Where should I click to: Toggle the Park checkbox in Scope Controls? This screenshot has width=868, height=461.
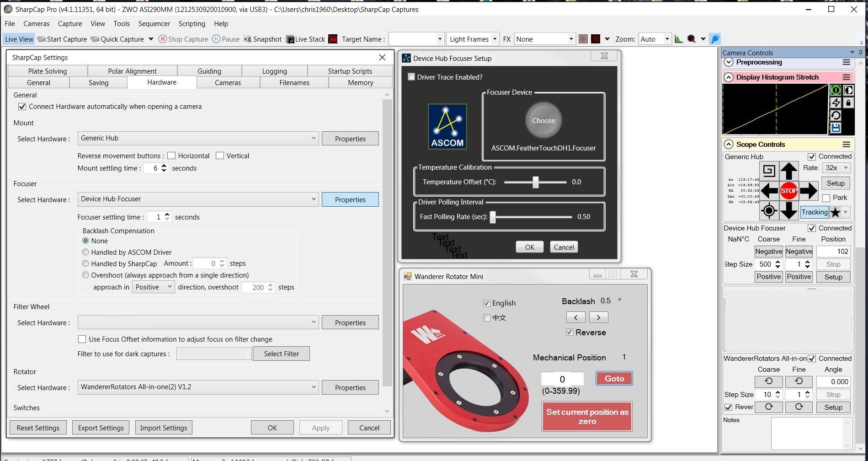tap(826, 198)
